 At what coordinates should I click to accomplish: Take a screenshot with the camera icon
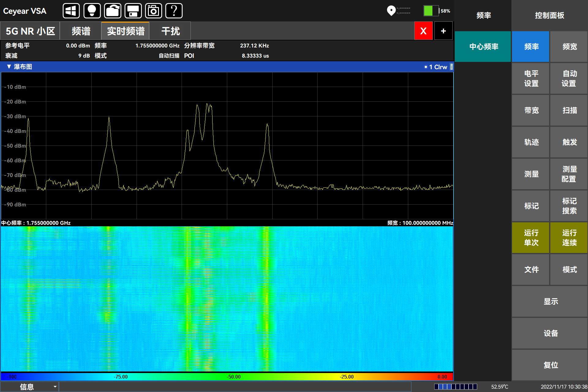(153, 11)
